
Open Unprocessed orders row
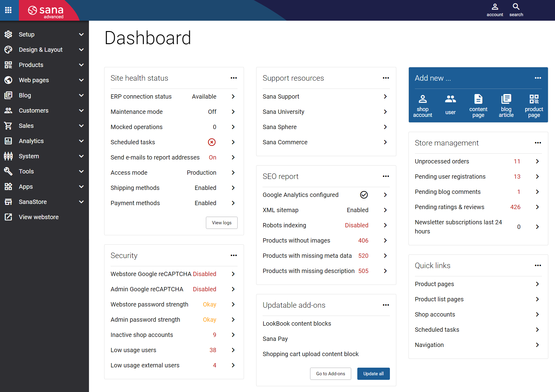tap(478, 161)
